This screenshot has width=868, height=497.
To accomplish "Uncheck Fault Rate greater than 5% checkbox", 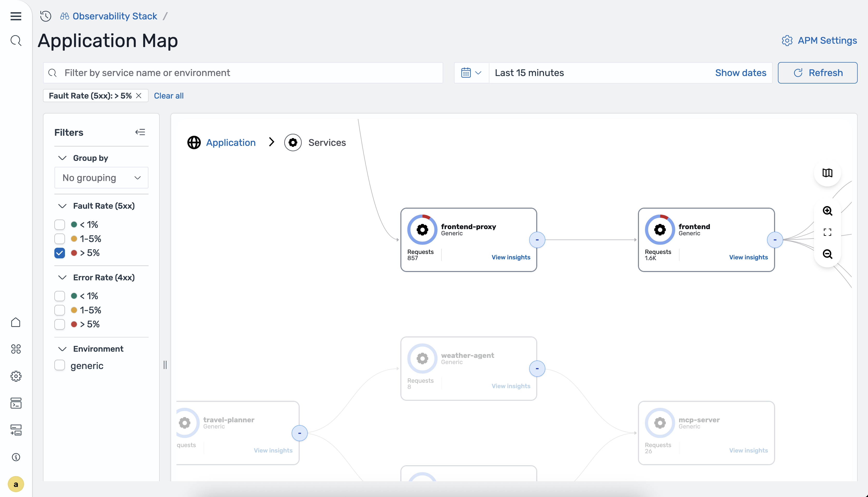I will tap(60, 253).
